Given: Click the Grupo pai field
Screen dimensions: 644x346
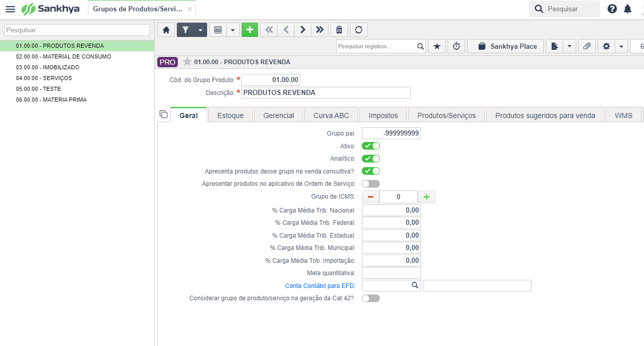Looking at the screenshot, I should pos(392,133).
